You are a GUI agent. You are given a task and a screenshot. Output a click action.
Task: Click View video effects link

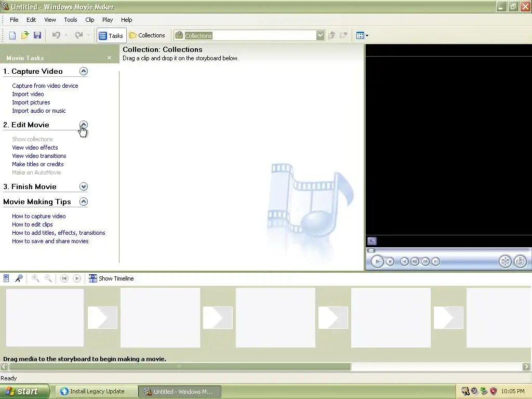pos(35,148)
